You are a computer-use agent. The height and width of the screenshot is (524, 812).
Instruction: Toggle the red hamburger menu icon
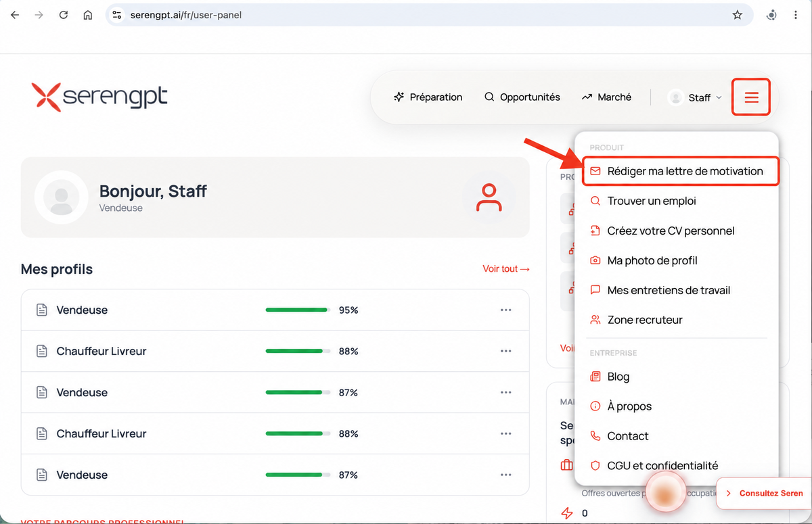751,97
